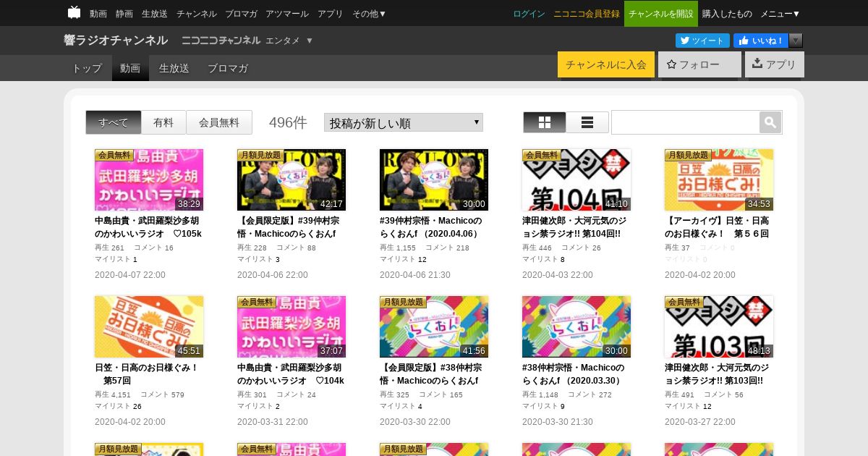Open 【会員限定版】#39 らくおんf thumbnail

292,180
